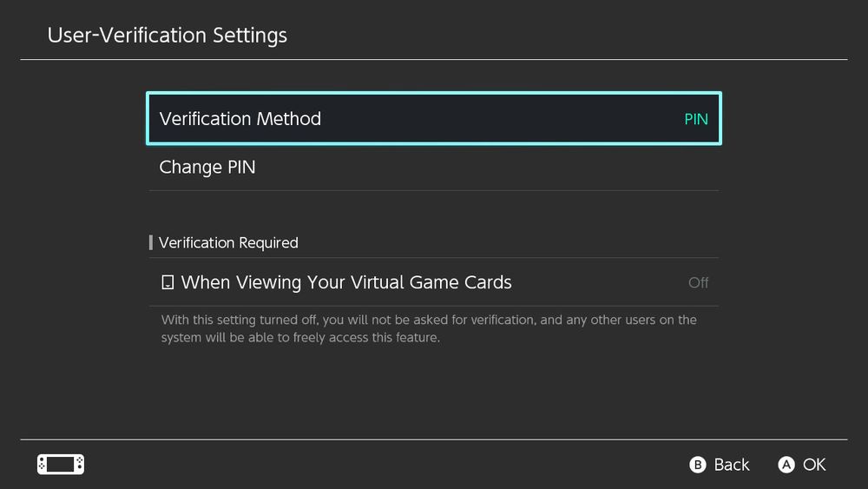Viewport: 868px width, 489px height.
Task: Click the Verification Required section header
Action: click(228, 242)
